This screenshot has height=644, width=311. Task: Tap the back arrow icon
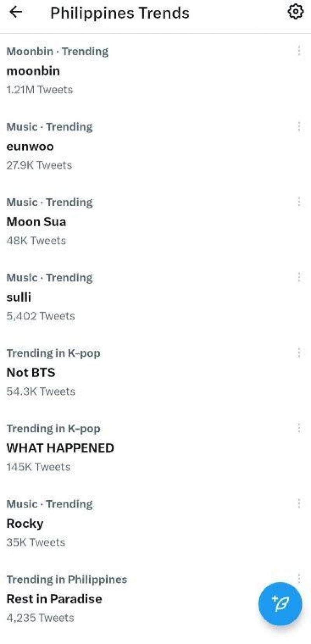pyautogui.click(x=16, y=12)
